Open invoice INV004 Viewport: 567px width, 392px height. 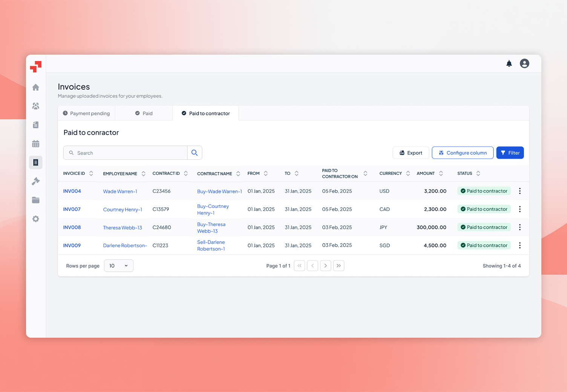[72, 191]
